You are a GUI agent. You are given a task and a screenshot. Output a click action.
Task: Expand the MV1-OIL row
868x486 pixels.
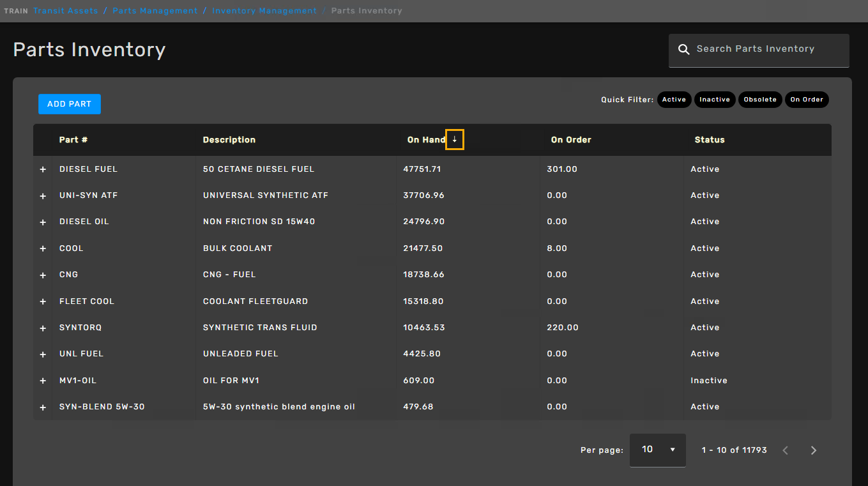pyautogui.click(x=43, y=381)
